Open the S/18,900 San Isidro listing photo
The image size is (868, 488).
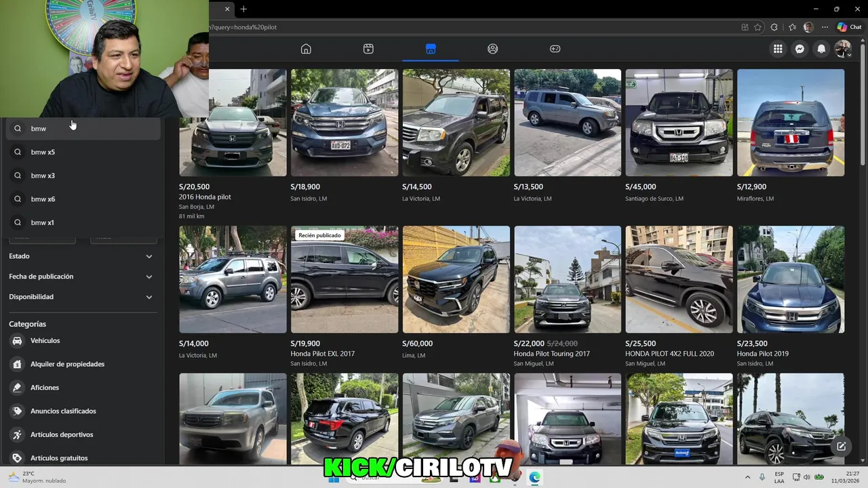tap(344, 123)
